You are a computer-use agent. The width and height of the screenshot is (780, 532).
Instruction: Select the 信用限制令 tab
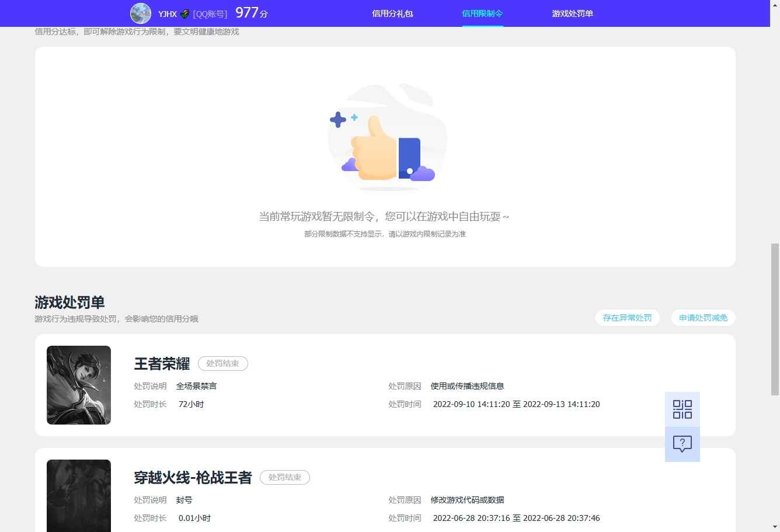pos(482,13)
